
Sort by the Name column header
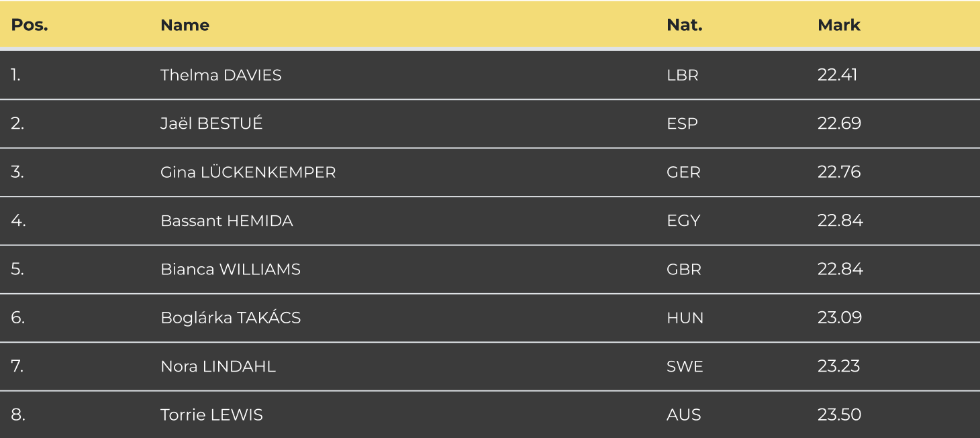[185, 25]
